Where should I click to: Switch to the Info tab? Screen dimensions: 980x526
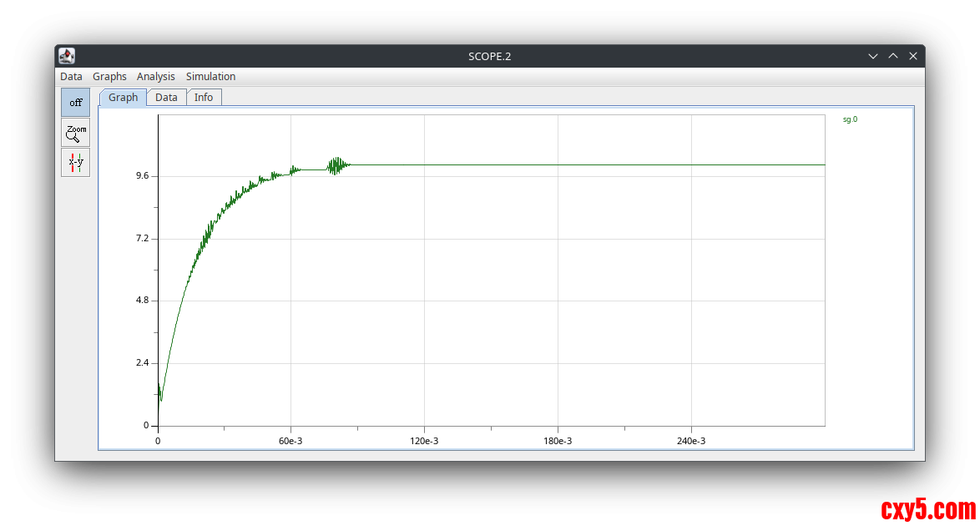204,98
